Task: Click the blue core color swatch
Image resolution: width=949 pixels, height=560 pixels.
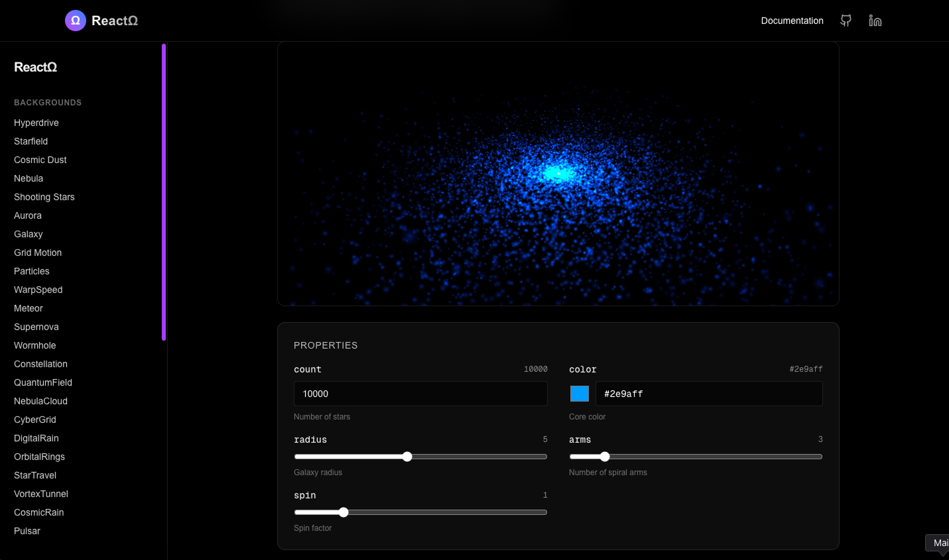Action: coord(579,393)
